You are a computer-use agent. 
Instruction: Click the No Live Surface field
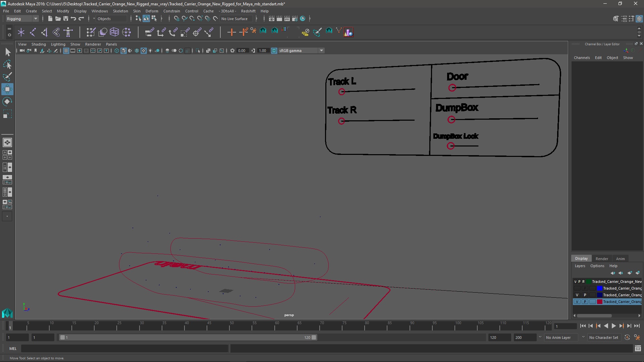click(236, 19)
